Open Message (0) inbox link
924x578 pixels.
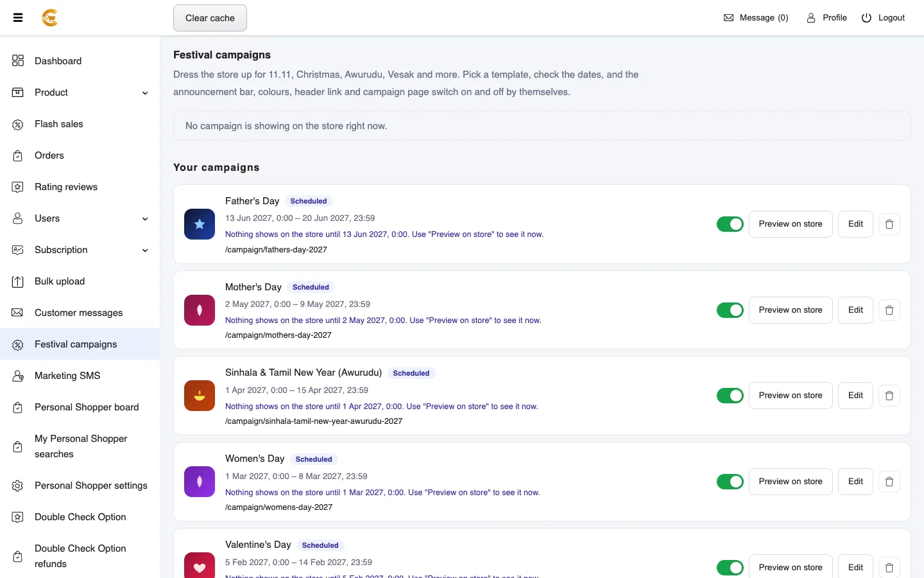point(756,18)
